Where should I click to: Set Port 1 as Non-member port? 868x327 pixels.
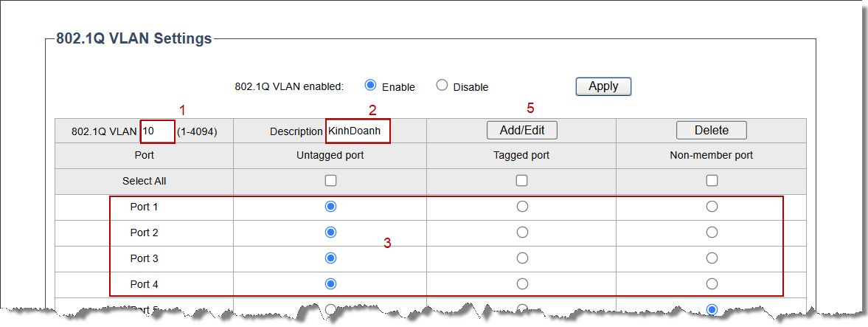pyautogui.click(x=712, y=207)
